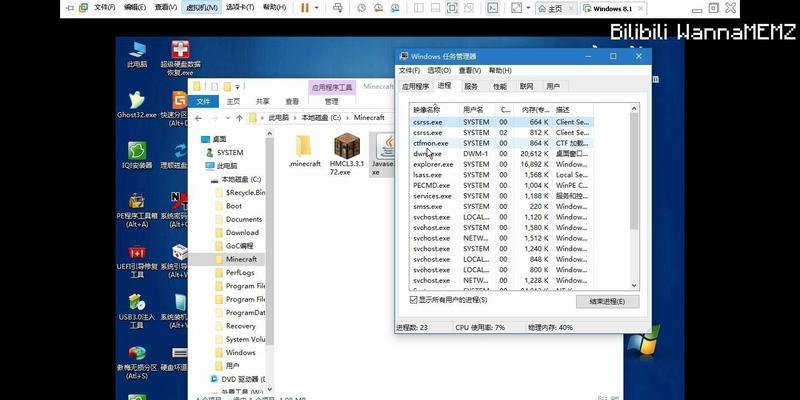The image size is (800, 400).
Task: Select lsass.exe process row
Action: pyautogui.click(x=502, y=175)
